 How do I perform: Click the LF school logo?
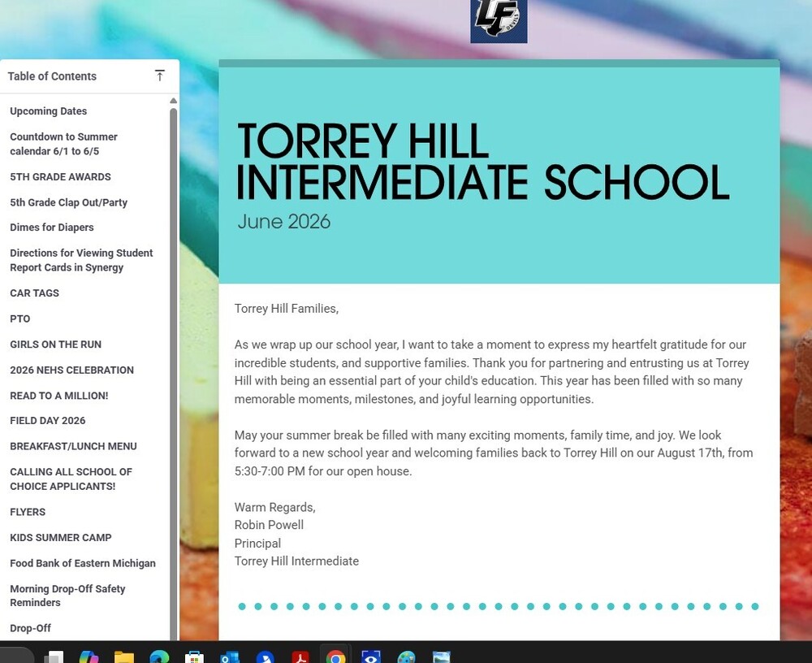(499, 21)
